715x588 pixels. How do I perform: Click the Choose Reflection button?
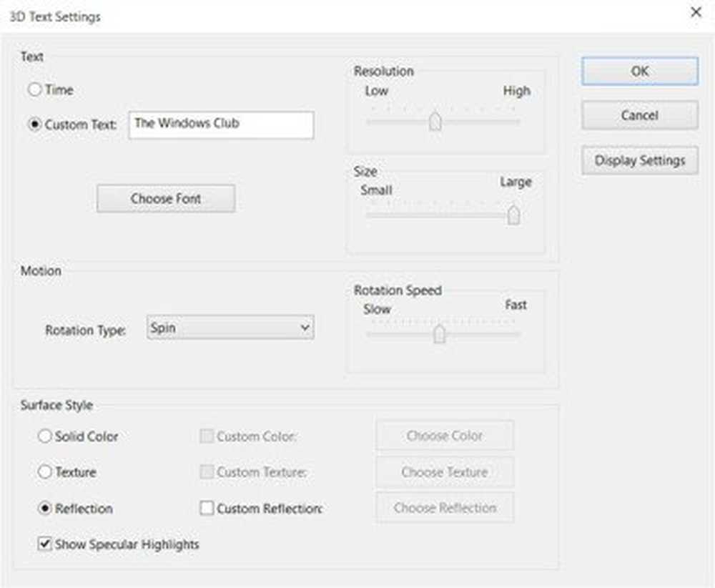point(445,508)
